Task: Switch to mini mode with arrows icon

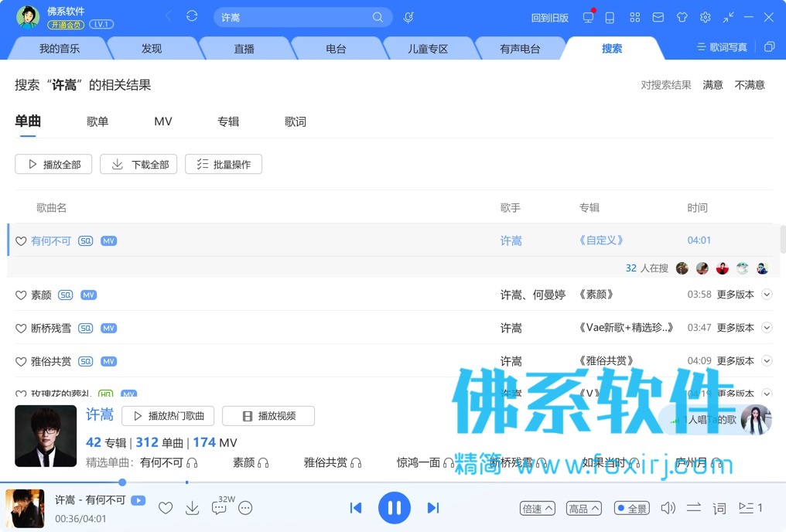Action: (728, 18)
